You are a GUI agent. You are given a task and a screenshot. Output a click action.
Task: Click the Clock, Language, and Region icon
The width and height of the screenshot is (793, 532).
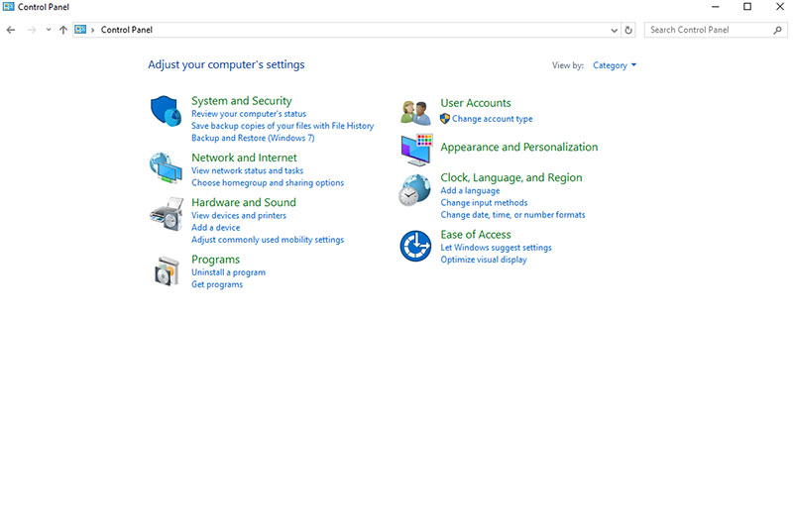click(x=415, y=190)
